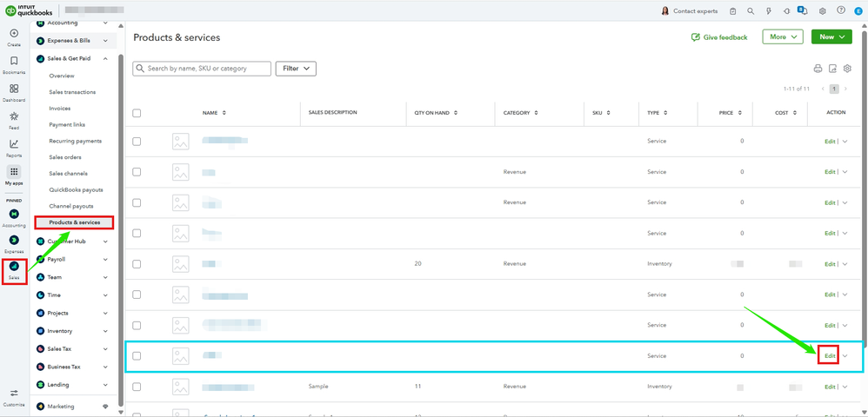Click the export list icon

click(x=832, y=69)
